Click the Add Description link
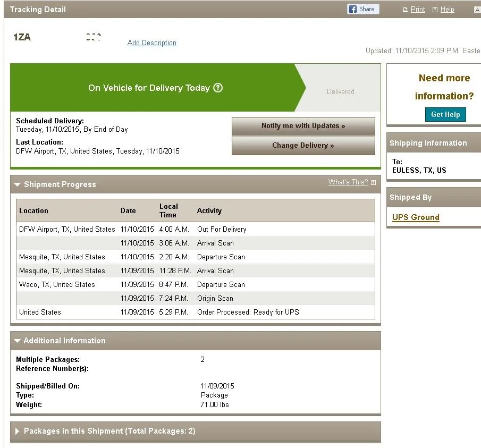 [152, 43]
